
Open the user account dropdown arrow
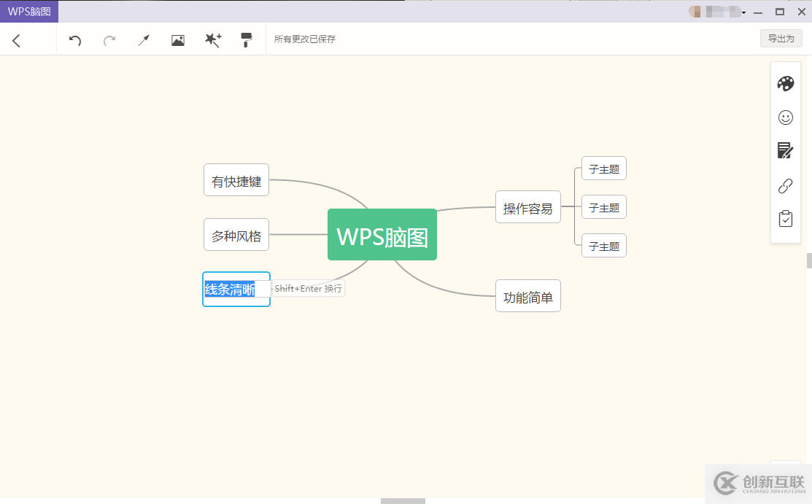coord(743,12)
